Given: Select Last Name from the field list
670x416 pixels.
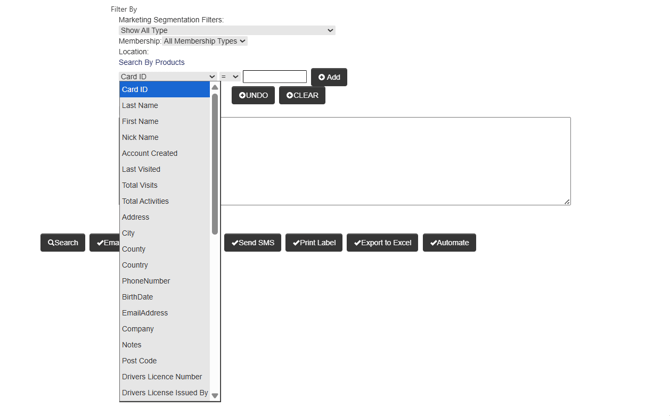Looking at the screenshot, I should pos(140,105).
